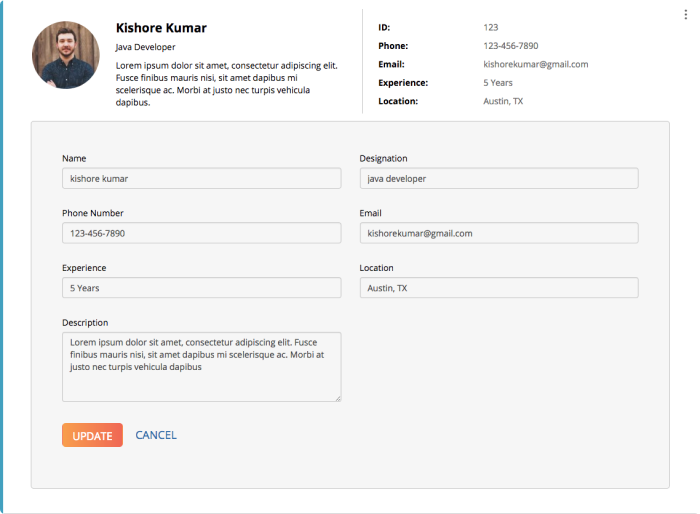Click the 'Location:' label in profile details

[398, 101]
